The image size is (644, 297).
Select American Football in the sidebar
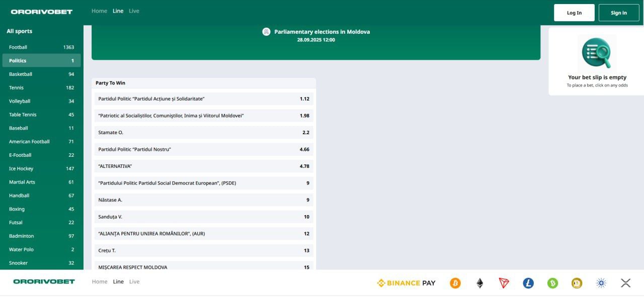(x=41, y=142)
